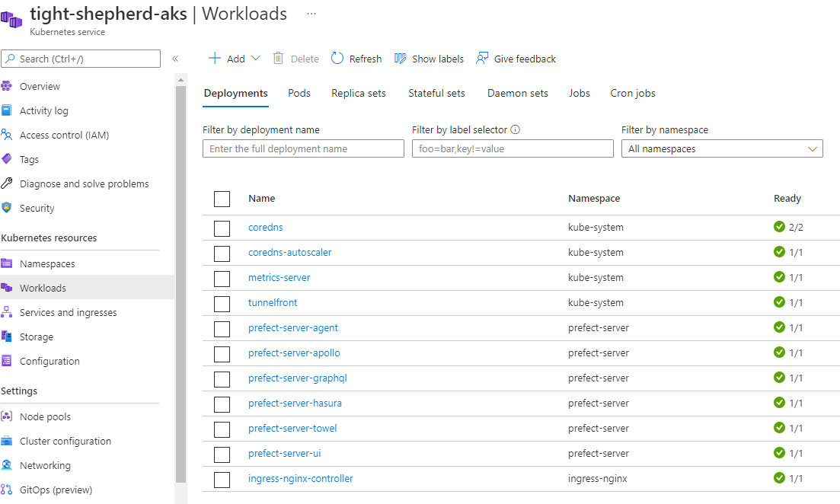Open the All namespaces filter dropdown
The height and width of the screenshot is (504, 840).
click(x=722, y=149)
